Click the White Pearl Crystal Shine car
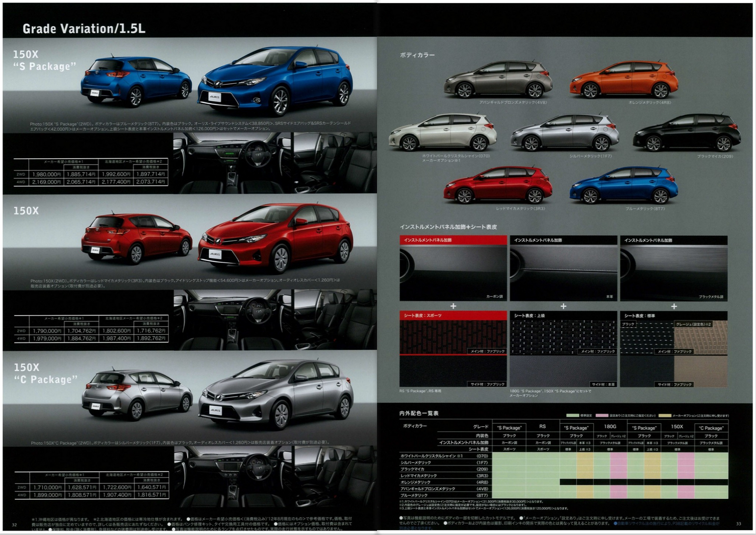The height and width of the screenshot is (535, 756). coord(442,132)
